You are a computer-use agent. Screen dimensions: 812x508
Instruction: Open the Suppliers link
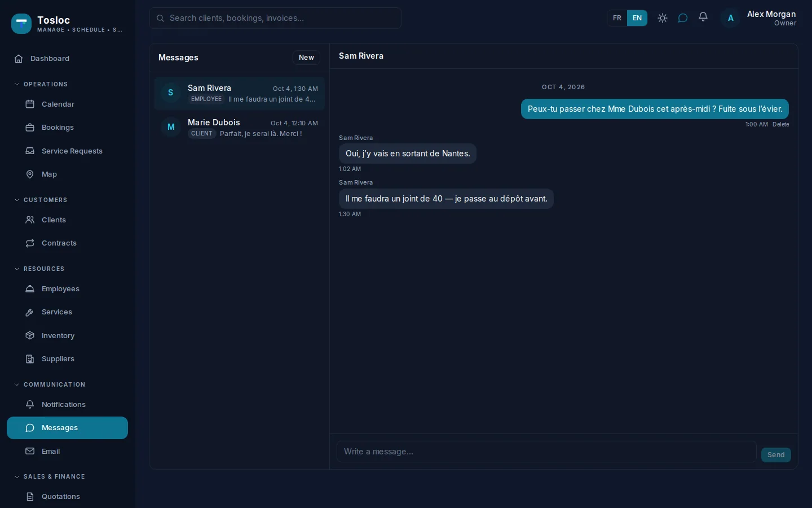tap(67, 359)
